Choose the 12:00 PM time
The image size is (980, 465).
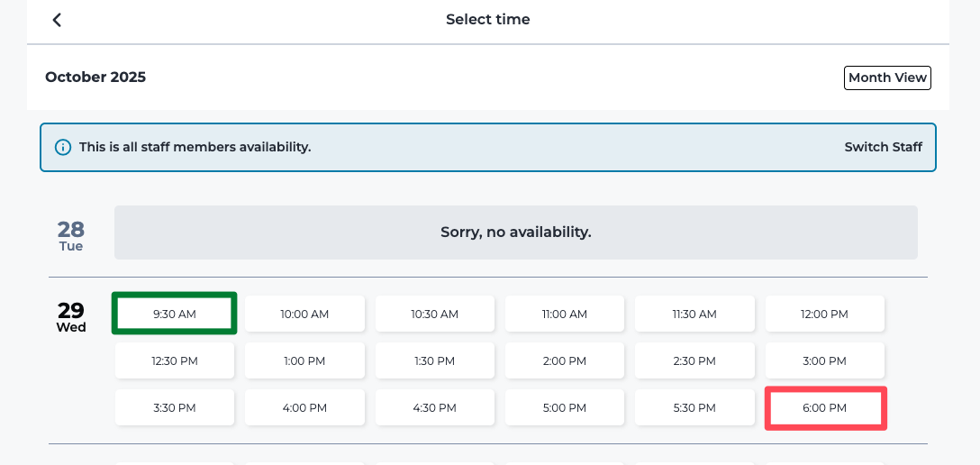[x=825, y=314]
